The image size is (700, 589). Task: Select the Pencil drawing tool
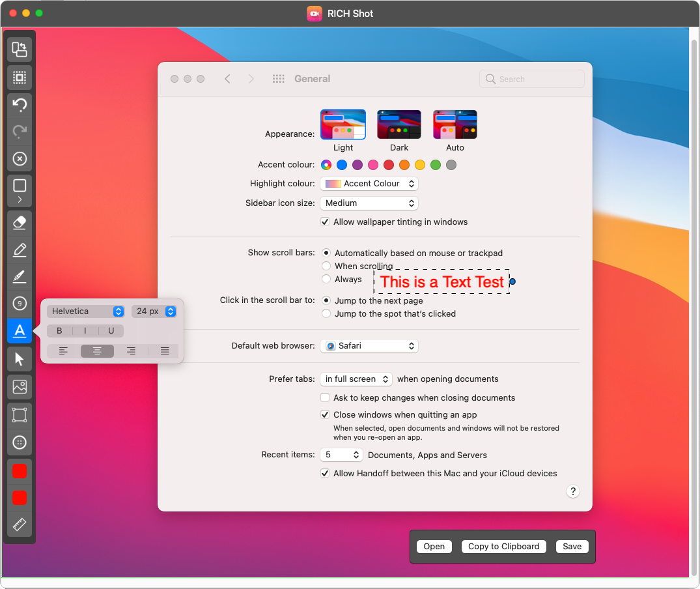[x=19, y=250]
